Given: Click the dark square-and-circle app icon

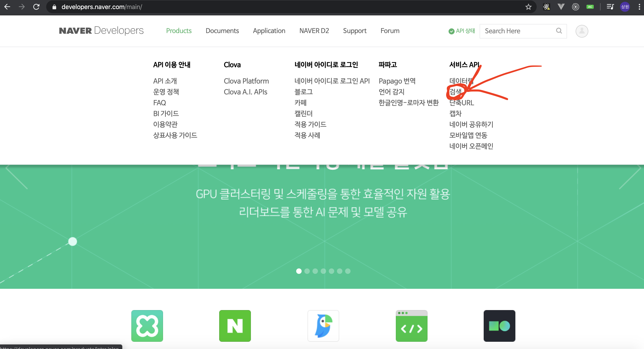Looking at the screenshot, I should 499,325.
